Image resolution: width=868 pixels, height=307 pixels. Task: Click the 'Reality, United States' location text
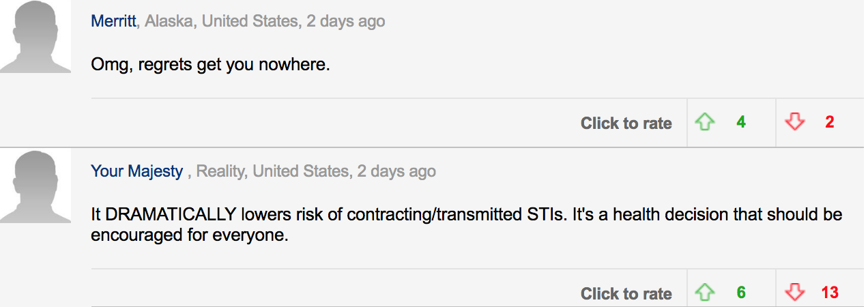(272, 171)
